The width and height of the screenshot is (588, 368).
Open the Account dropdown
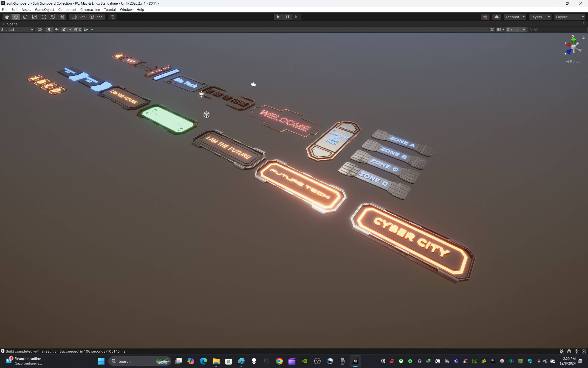pos(515,17)
